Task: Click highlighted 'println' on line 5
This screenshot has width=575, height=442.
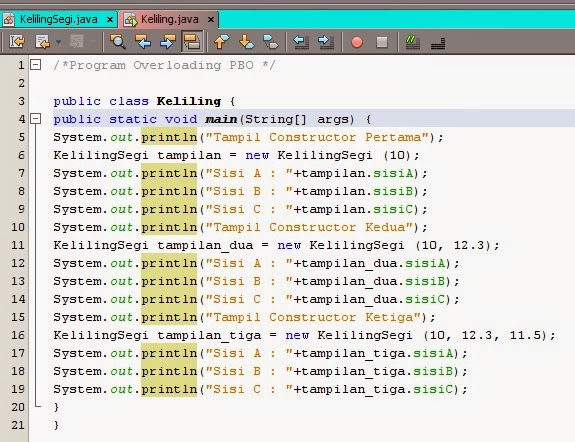Action: (x=169, y=137)
